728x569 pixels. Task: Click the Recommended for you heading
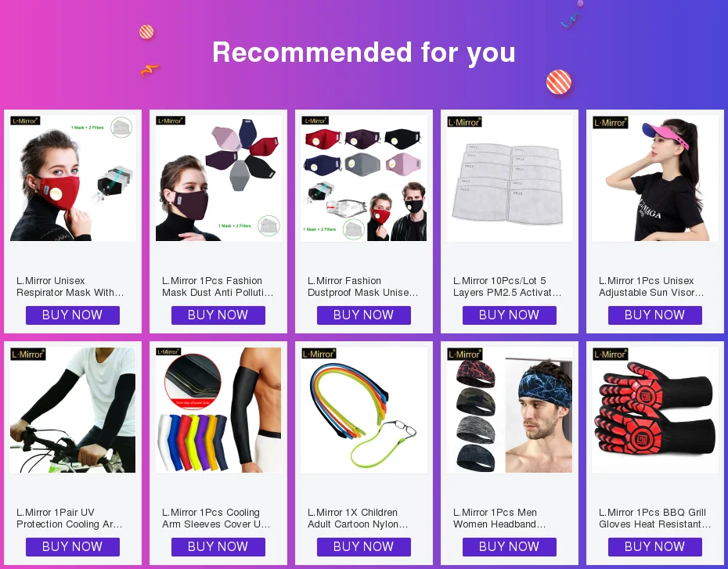click(364, 52)
